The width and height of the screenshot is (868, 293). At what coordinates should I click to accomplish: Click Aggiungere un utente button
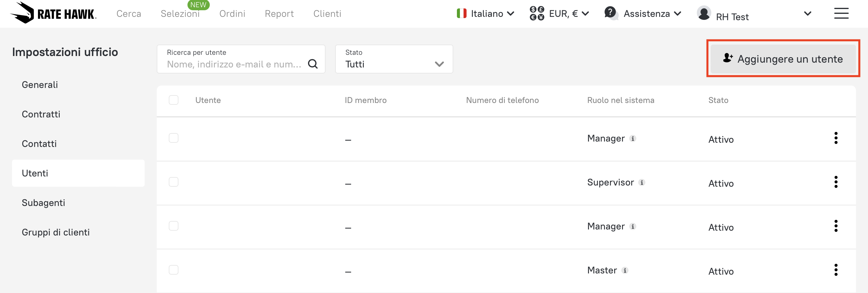pyautogui.click(x=783, y=59)
